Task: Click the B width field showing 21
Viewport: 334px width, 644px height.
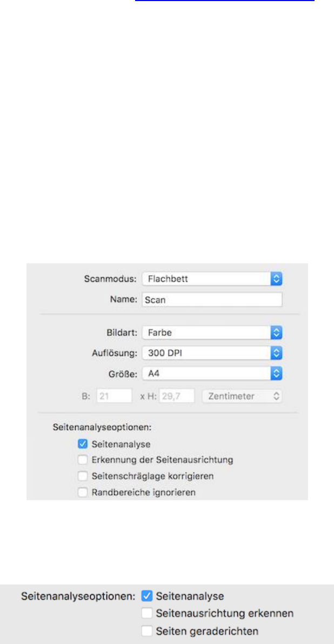Action: coord(115,396)
